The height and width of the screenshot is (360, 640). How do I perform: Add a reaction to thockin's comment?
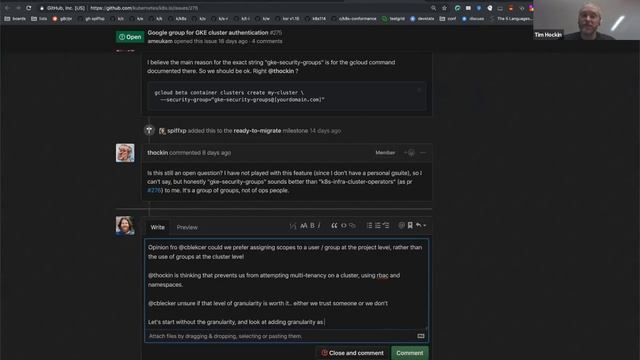click(x=409, y=153)
